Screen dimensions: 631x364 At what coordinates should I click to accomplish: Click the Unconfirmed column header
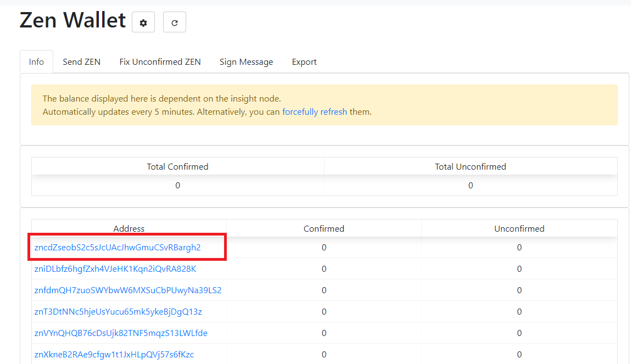pos(519,228)
